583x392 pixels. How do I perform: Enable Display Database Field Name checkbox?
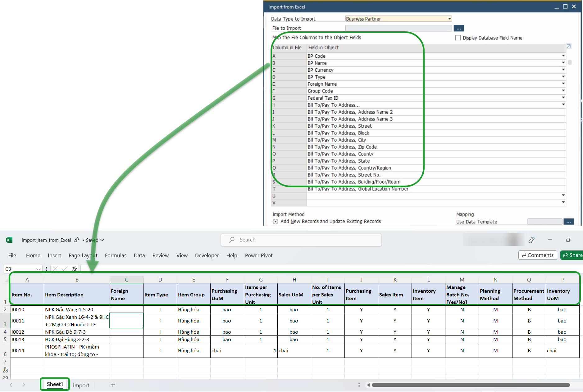pyautogui.click(x=458, y=38)
